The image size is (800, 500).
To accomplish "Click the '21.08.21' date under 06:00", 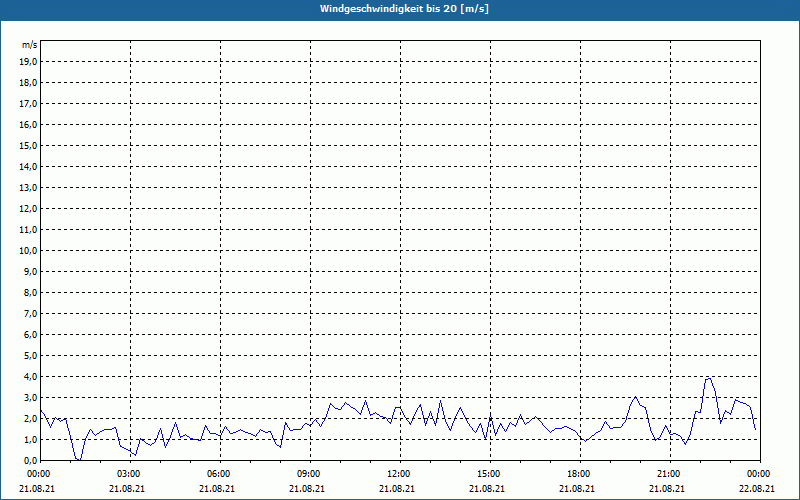I will [x=217, y=488].
